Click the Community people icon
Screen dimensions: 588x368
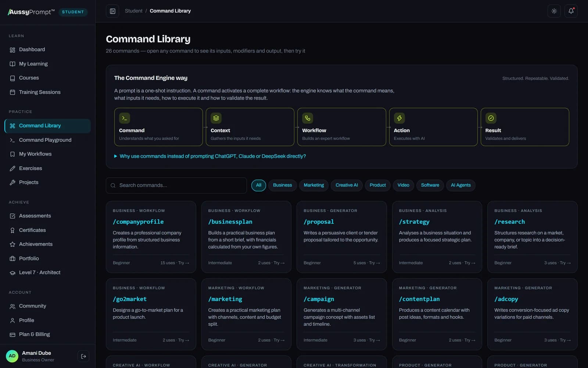click(x=12, y=306)
